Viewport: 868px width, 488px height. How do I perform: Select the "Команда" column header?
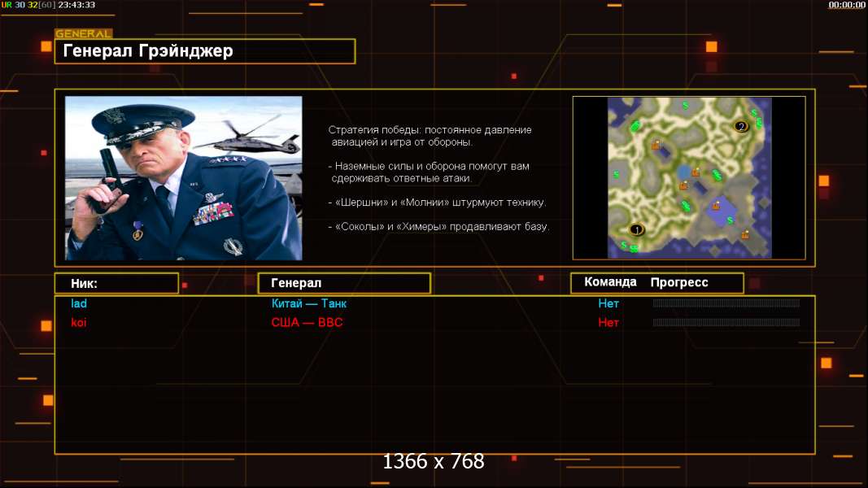(610, 282)
